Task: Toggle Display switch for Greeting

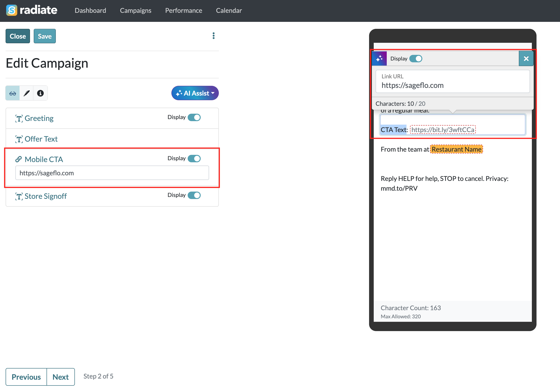Action: 194,117
